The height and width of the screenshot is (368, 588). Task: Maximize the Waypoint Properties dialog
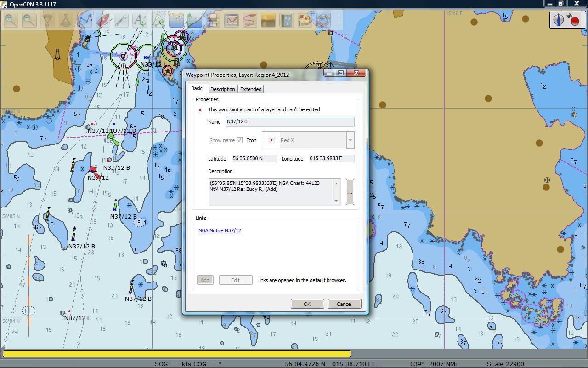click(341, 73)
